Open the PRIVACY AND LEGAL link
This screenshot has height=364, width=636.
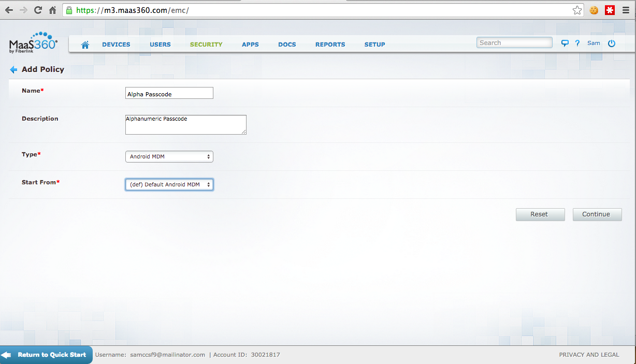pyautogui.click(x=589, y=355)
